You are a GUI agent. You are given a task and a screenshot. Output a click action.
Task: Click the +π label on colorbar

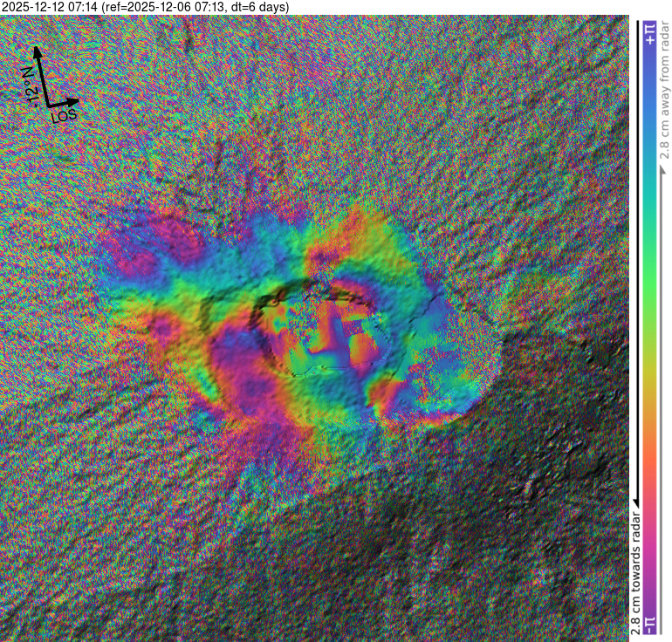click(648, 34)
